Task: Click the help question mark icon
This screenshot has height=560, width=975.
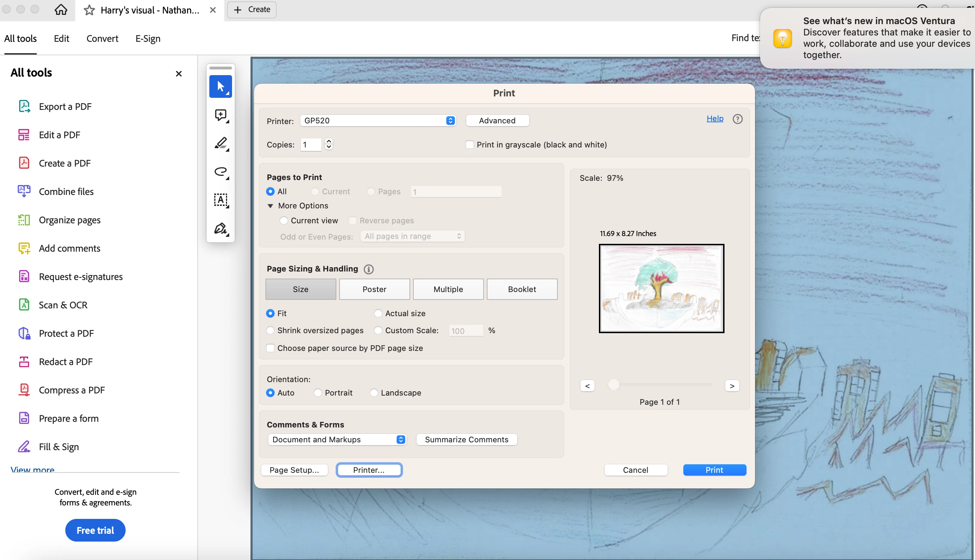Action: click(737, 119)
